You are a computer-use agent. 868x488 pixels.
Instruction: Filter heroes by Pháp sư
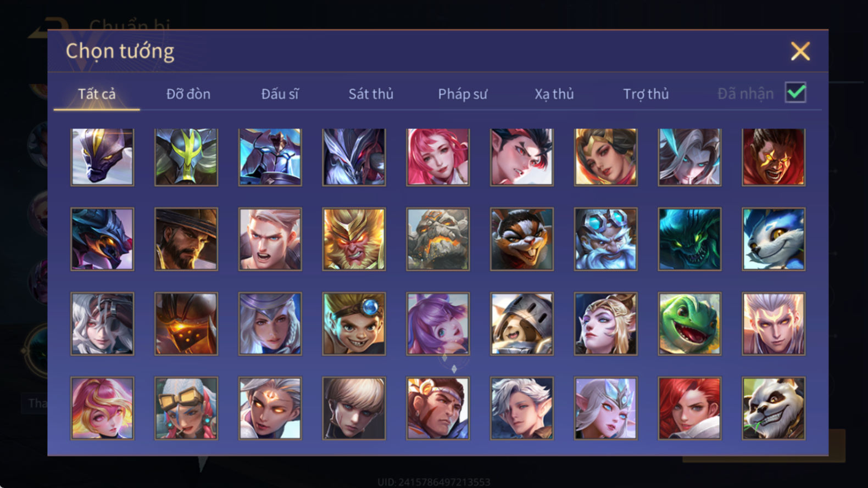pos(463,94)
